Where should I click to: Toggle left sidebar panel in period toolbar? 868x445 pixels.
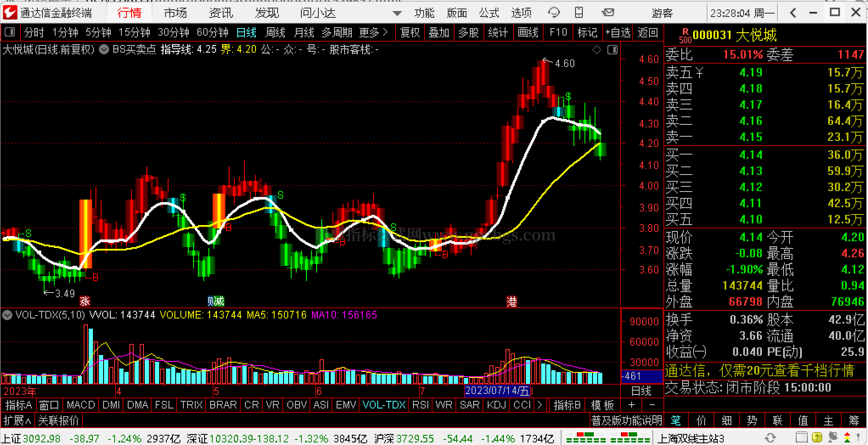click(x=10, y=32)
